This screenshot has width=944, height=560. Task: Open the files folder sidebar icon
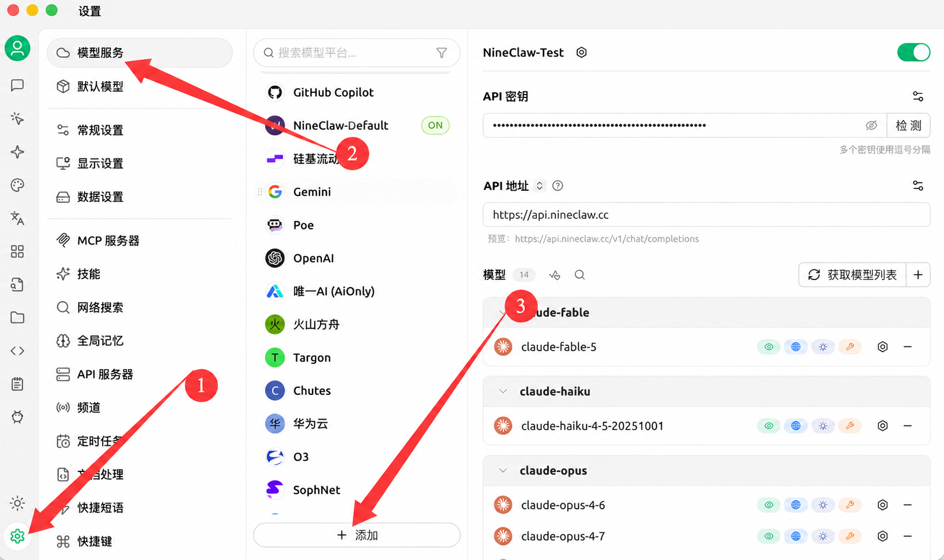pos(17,317)
